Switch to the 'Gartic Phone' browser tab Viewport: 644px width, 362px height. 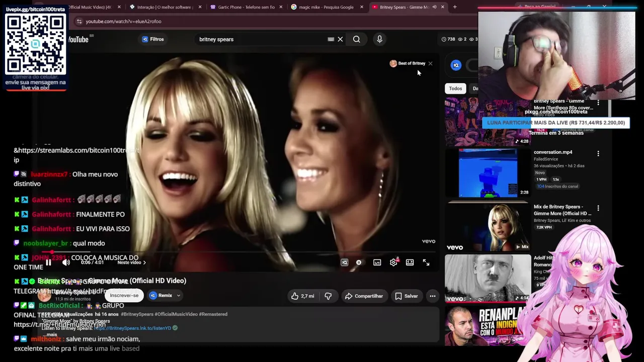pyautogui.click(x=246, y=7)
